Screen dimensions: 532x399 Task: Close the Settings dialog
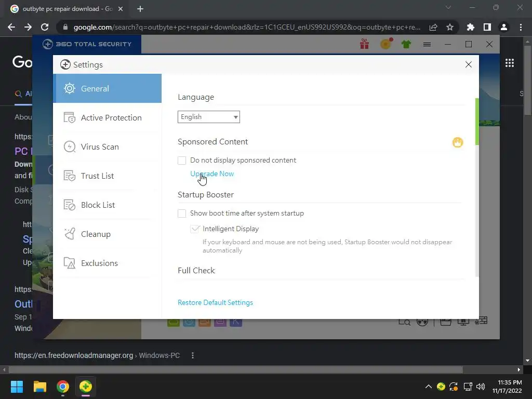tap(469, 64)
